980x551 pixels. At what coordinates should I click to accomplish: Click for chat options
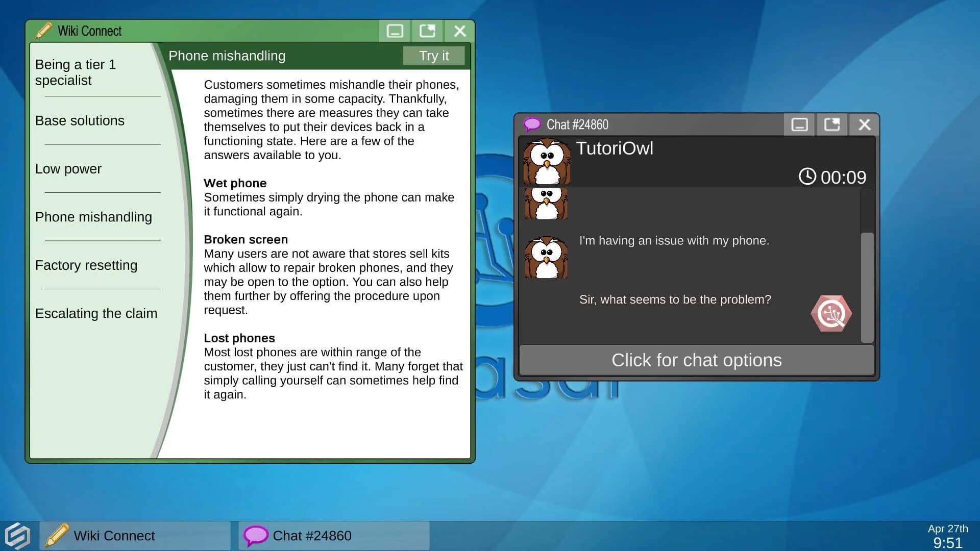(x=696, y=360)
